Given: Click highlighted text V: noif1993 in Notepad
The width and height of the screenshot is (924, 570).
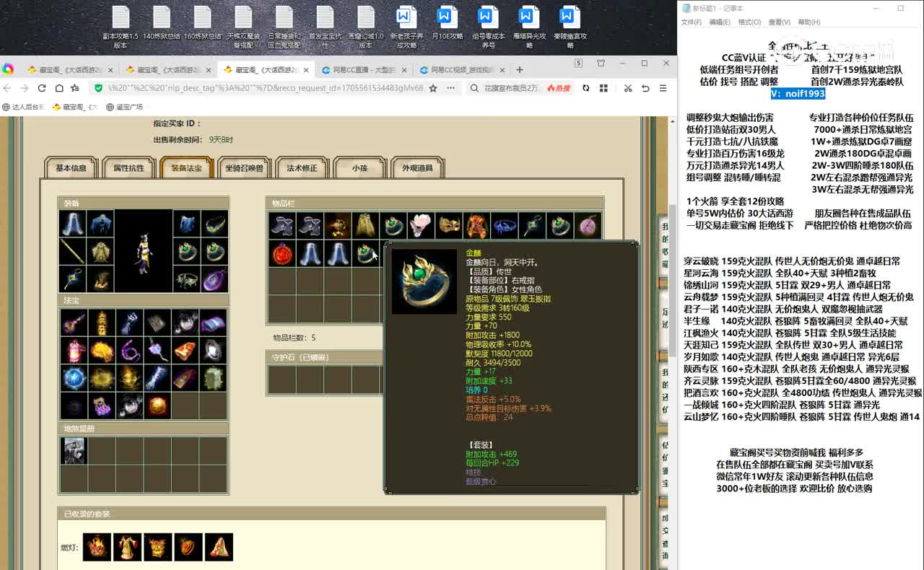Looking at the screenshot, I should point(797,93).
